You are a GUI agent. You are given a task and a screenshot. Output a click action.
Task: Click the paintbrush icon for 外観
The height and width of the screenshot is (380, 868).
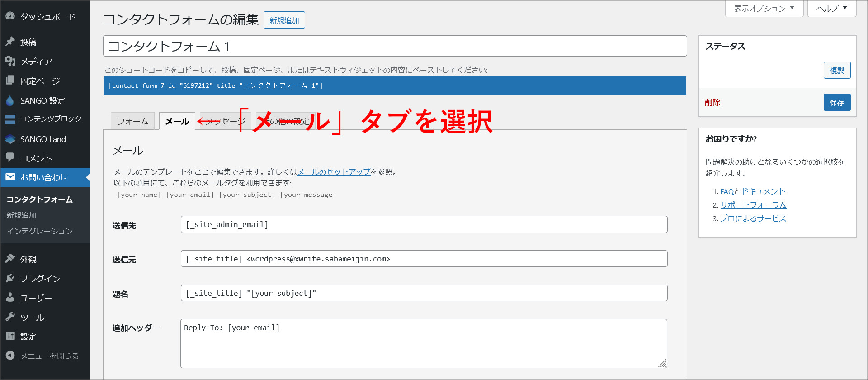pos(10,259)
